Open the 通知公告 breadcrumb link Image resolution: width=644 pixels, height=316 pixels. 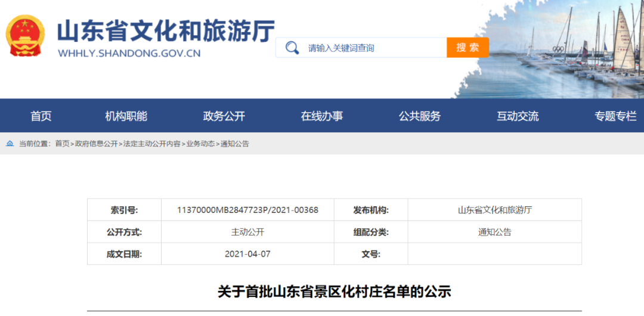(235, 144)
